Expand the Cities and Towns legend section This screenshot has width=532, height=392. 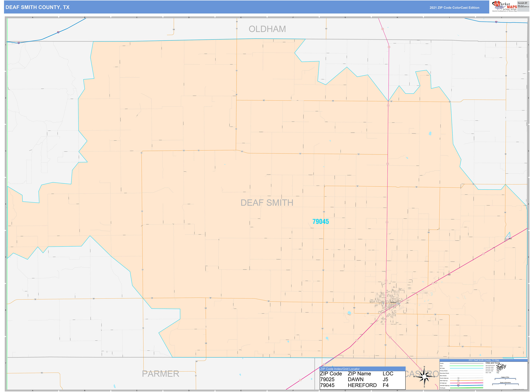493,363
